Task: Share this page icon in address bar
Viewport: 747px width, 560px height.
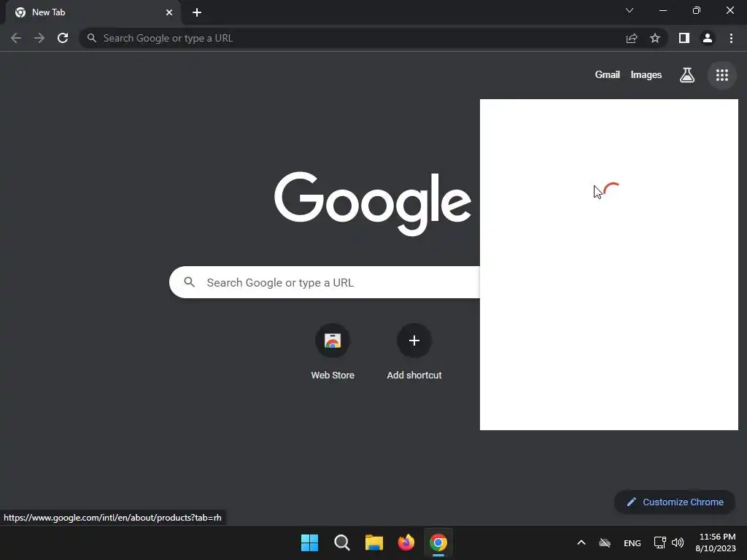Action: [x=632, y=38]
